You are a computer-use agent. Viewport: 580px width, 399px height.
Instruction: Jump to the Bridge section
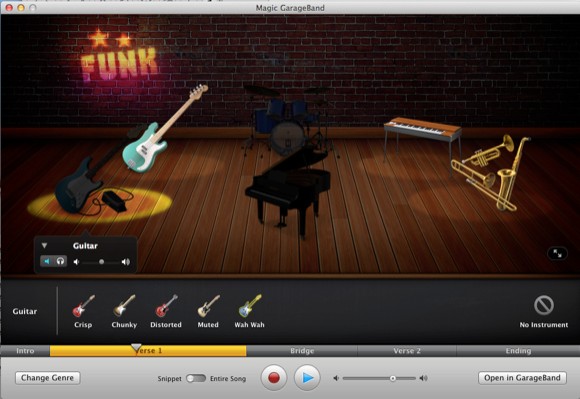point(302,351)
